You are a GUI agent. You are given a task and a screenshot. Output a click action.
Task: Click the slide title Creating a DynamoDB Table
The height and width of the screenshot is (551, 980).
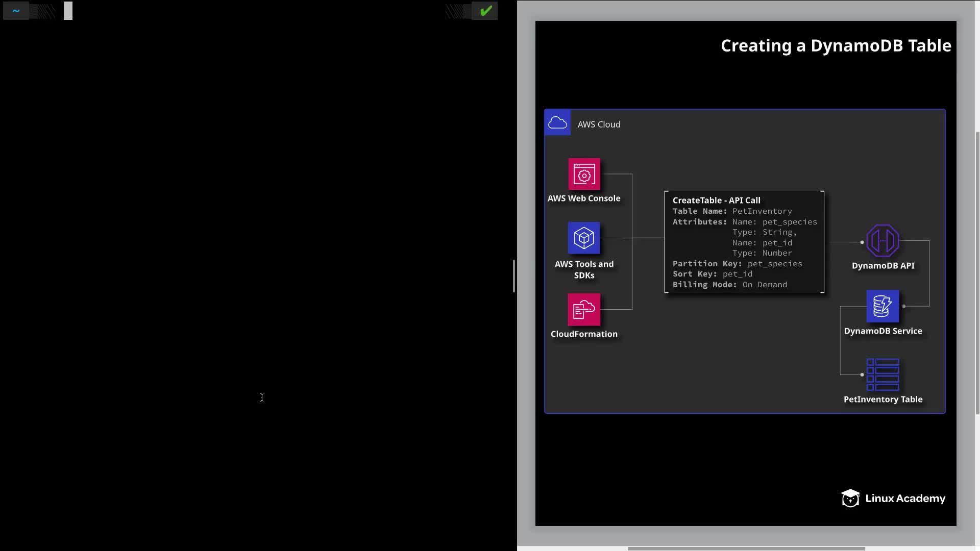[x=836, y=46]
